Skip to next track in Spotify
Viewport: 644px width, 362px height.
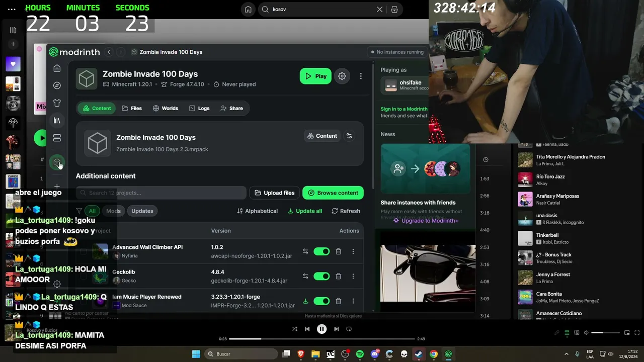[337, 329]
